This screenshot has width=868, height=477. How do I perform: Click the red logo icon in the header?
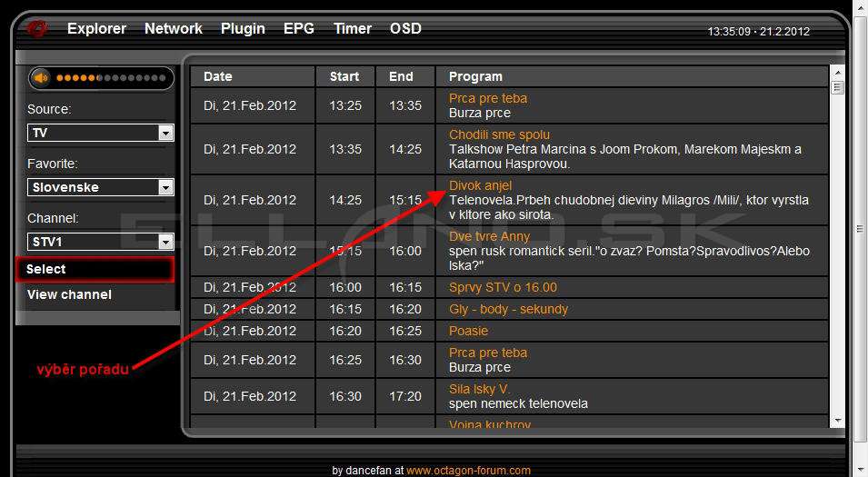coord(37,28)
